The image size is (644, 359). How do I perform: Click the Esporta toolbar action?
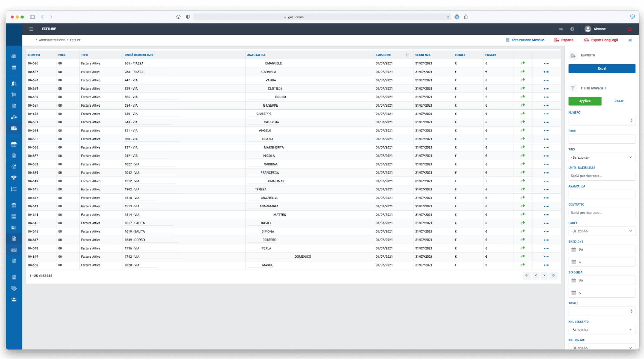[564, 40]
